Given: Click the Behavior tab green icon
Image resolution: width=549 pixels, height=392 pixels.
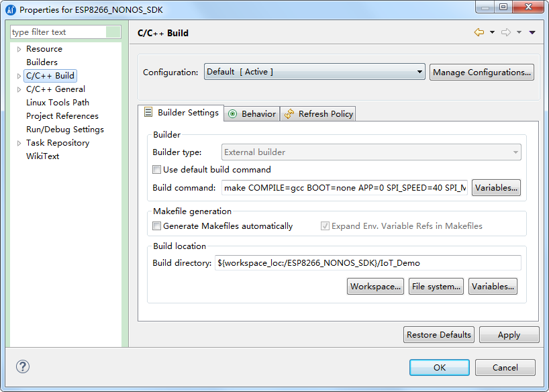Looking at the screenshot, I should 232,114.
